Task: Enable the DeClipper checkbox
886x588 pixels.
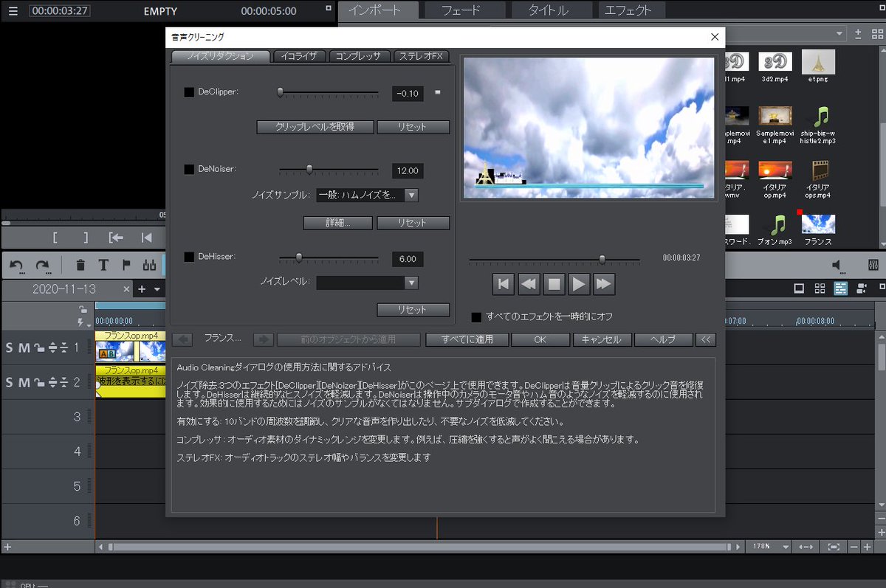Action: click(189, 93)
